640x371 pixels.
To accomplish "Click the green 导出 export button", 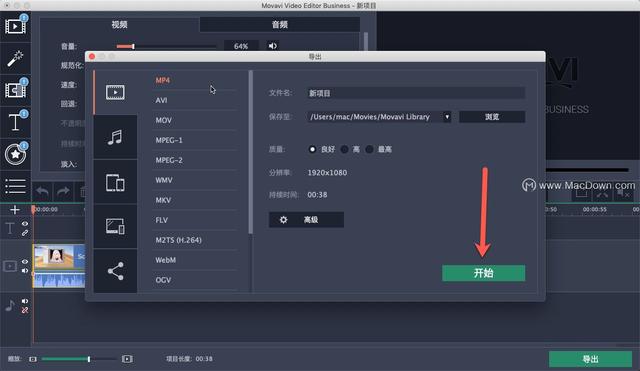I will click(590, 359).
